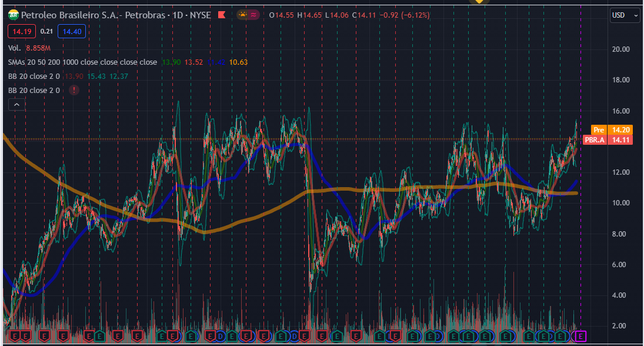Click the 20.00 price axis label

click(x=620, y=49)
